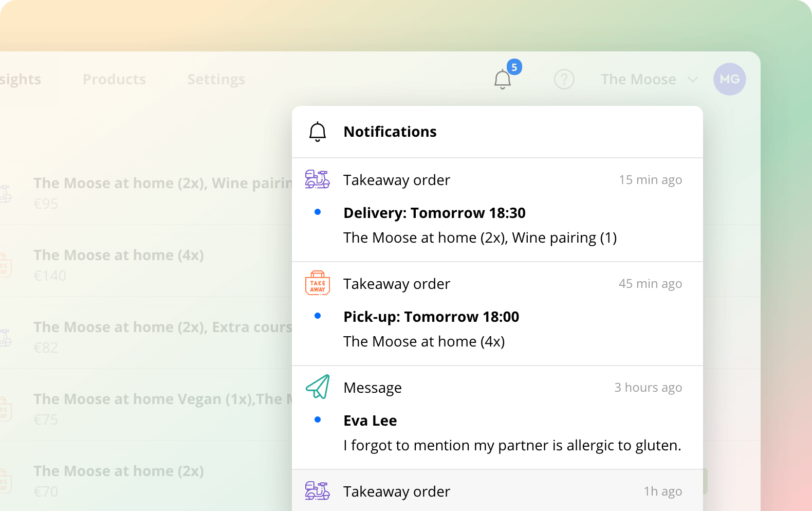Screen dimensions: 812x511
Task: Click the gluten allergy message text
Action: 512,445
